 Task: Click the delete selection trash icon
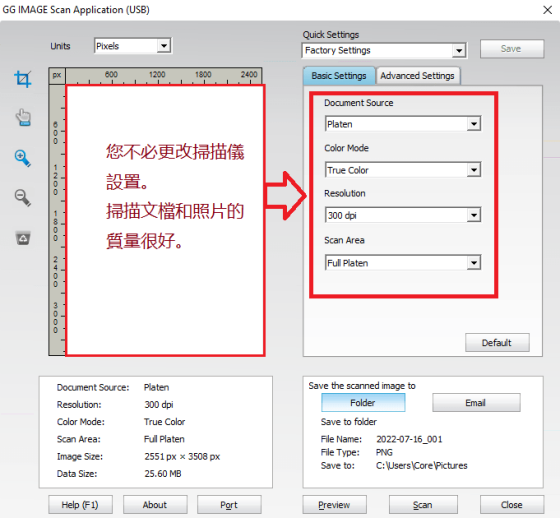23,238
